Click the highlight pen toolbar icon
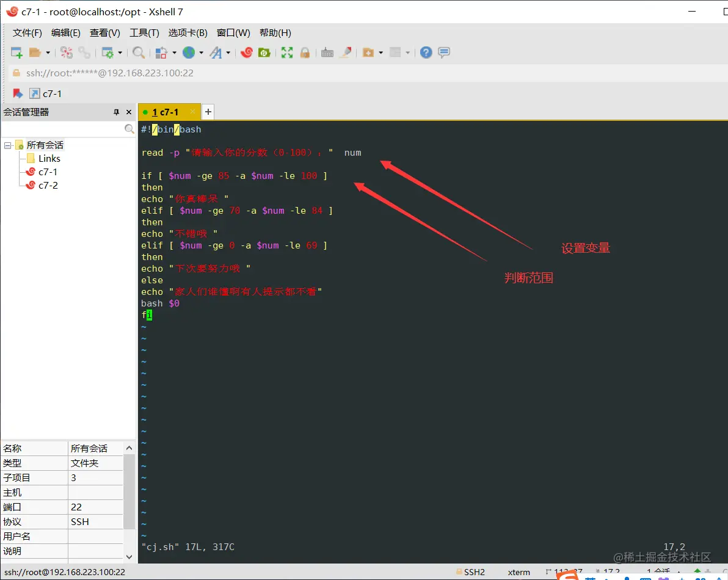Image resolution: width=728 pixels, height=580 pixels. pyautogui.click(x=346, y=53)
